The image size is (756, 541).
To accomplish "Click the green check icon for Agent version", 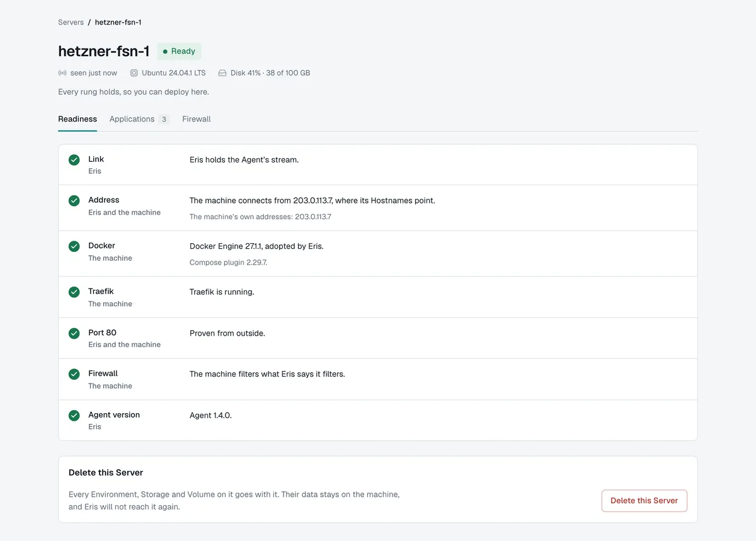I will (74, 416).
